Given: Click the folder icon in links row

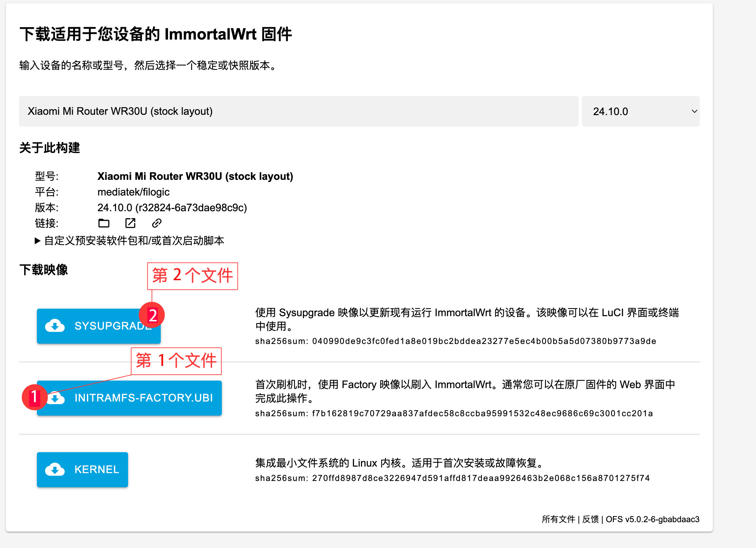Looking at the screenshot, I should pos(104,223).
